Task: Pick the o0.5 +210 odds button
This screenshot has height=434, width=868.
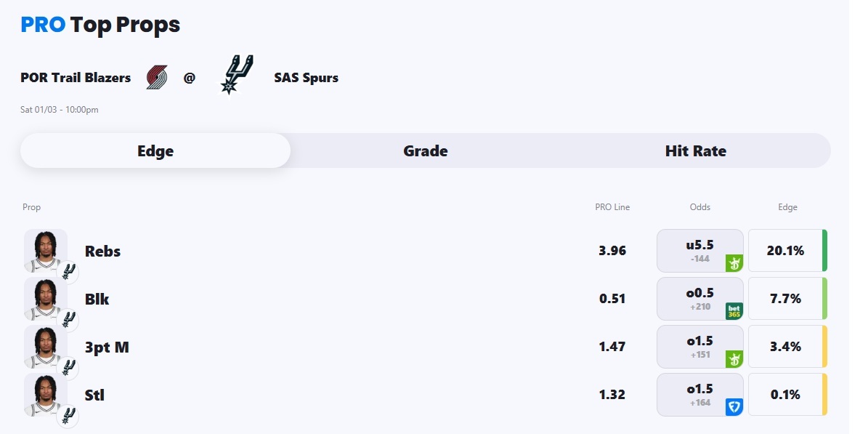Action: click(699, 298)
